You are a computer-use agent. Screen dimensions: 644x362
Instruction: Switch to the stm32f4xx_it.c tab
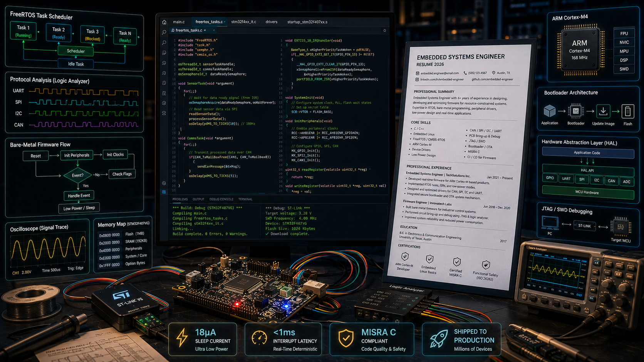click(x=243, y=22)
